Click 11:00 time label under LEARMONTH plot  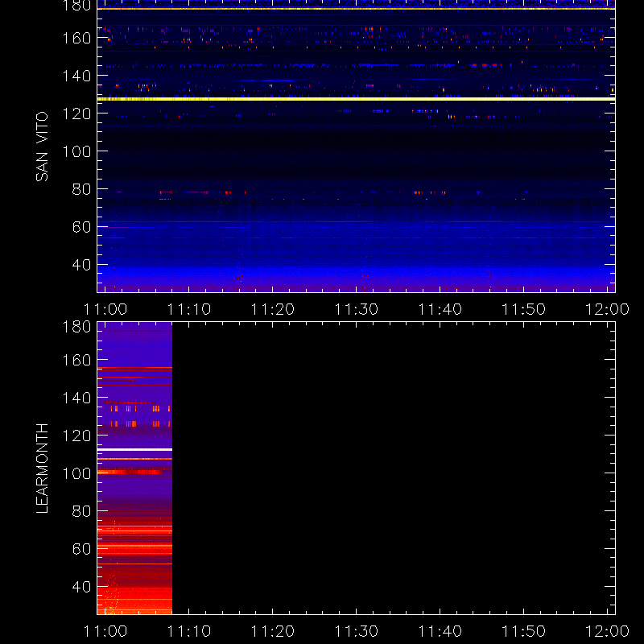[105, 631]
